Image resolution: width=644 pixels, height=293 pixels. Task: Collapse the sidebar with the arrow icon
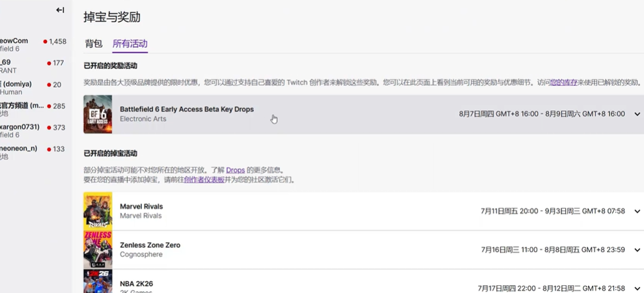(61, 10)
